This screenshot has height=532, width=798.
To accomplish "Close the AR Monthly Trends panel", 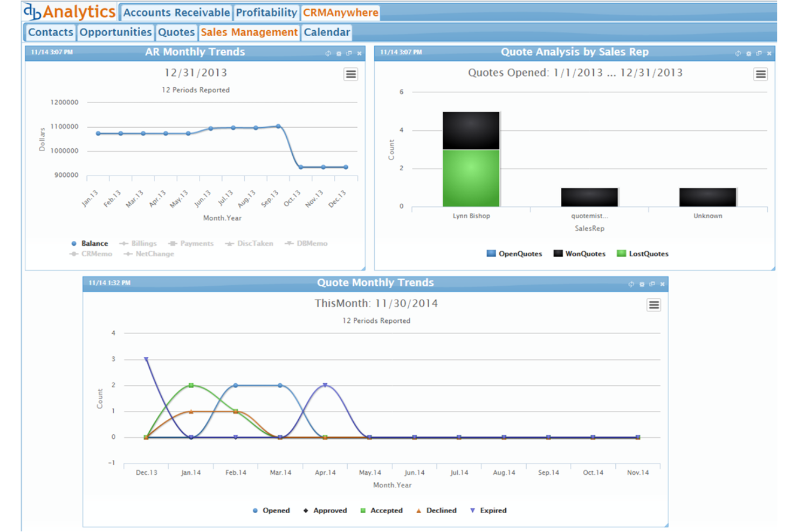I will 360,53.
